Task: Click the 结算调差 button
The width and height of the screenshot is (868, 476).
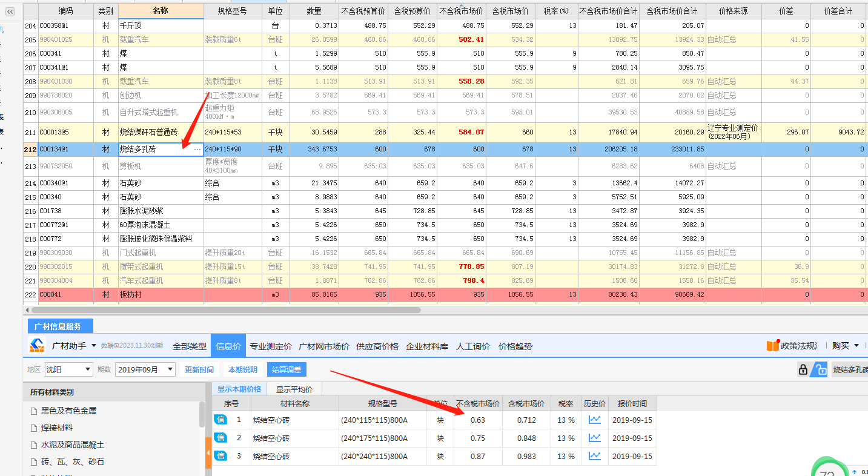Action: [287, 369]
